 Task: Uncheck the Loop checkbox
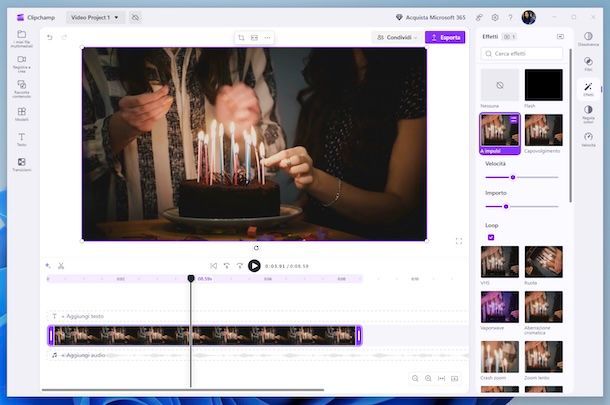(491, 237)
